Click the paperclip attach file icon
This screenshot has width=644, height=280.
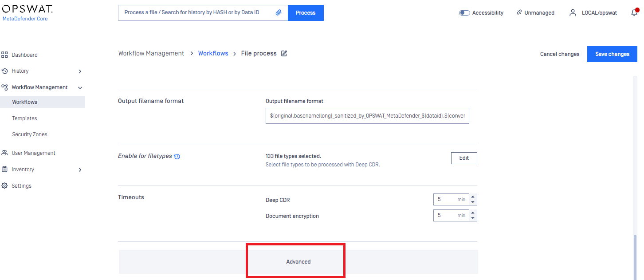(279, 13)
